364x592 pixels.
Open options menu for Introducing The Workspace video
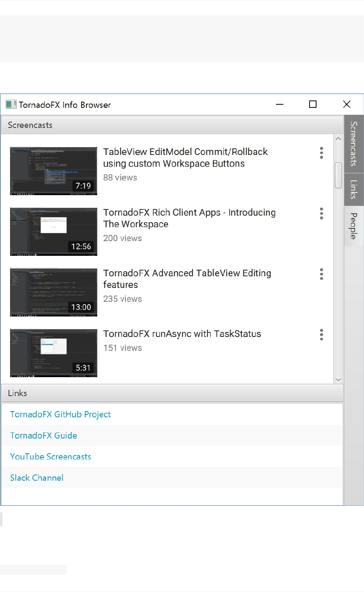click(x=321, y=214)
